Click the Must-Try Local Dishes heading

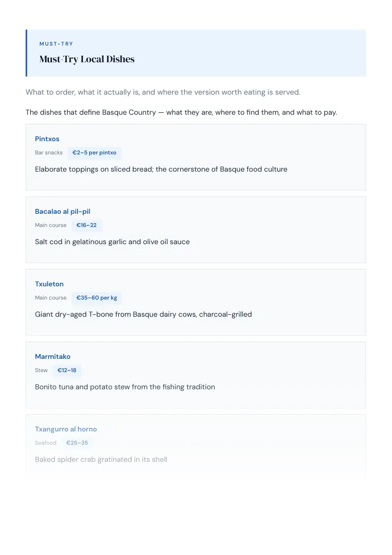(x=87, y=59)
